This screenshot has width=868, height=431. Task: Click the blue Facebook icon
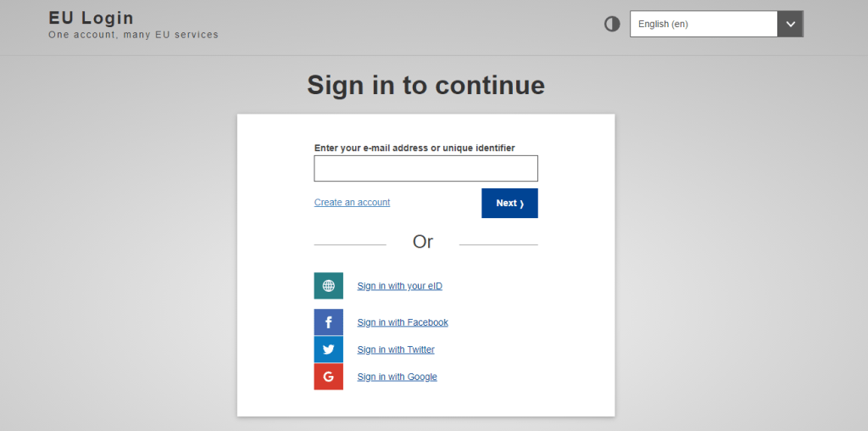pyautogui.click(x=328, y=322)
